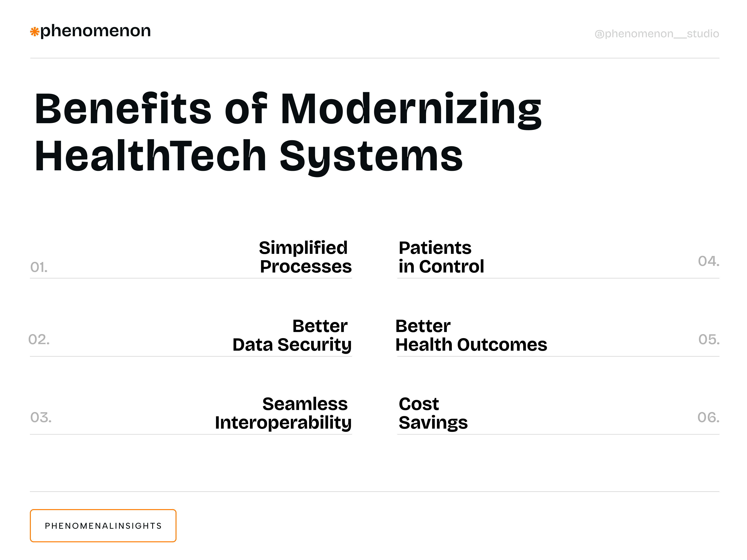This screenshot has height=560, width=747.
Task: Click the headline line 'HealthTech Systems'
Action: [249, 157]
